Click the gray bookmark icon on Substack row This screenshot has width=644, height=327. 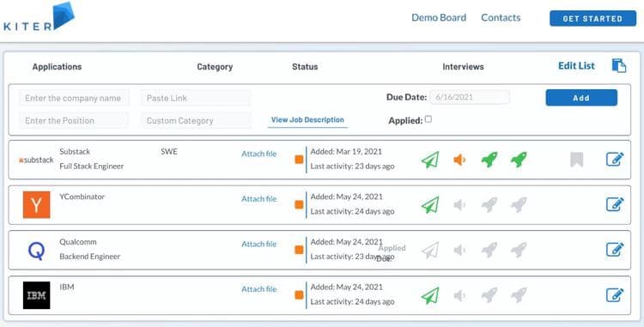[577, 160]
